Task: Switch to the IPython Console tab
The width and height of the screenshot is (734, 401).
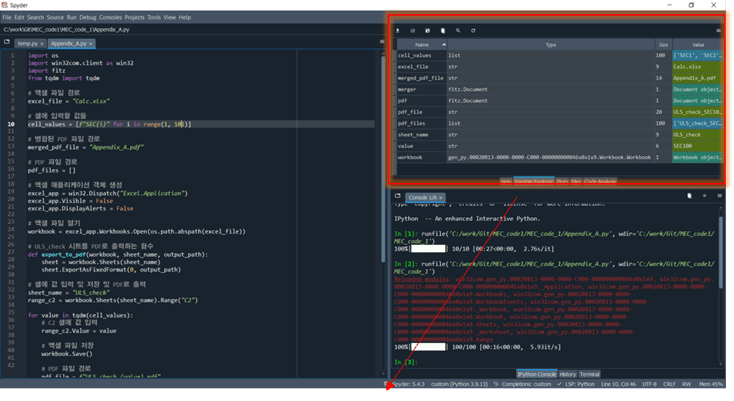Action: pyautogui.click(x=536, y=374)
